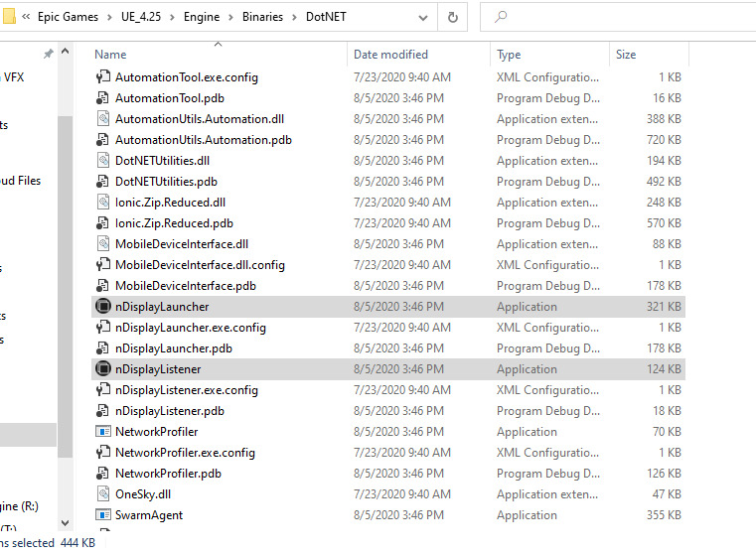The width and height of the screenshot is (756, 554).
Task: Click the Quick access pin icon
Action: click(x=49, y=54)
